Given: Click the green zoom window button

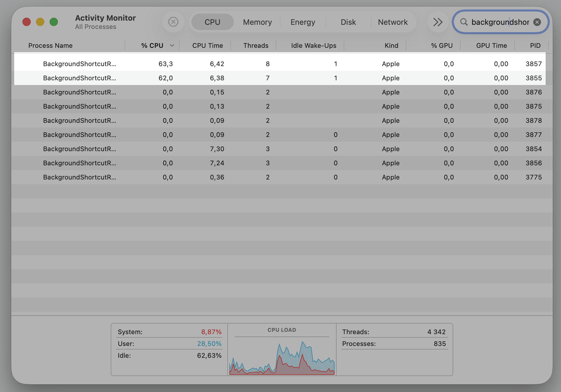Looking at the screenshot, I should tap(54, 22).
